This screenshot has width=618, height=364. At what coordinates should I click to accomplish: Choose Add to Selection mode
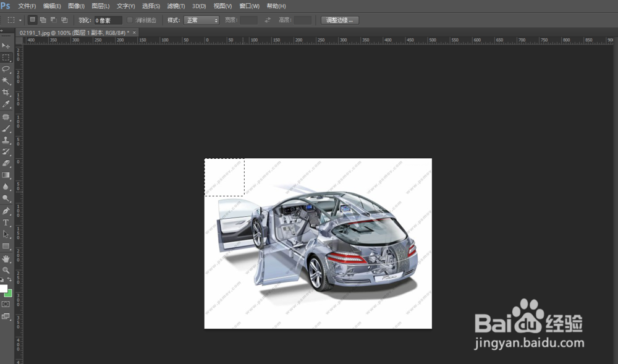coord(43,20)
